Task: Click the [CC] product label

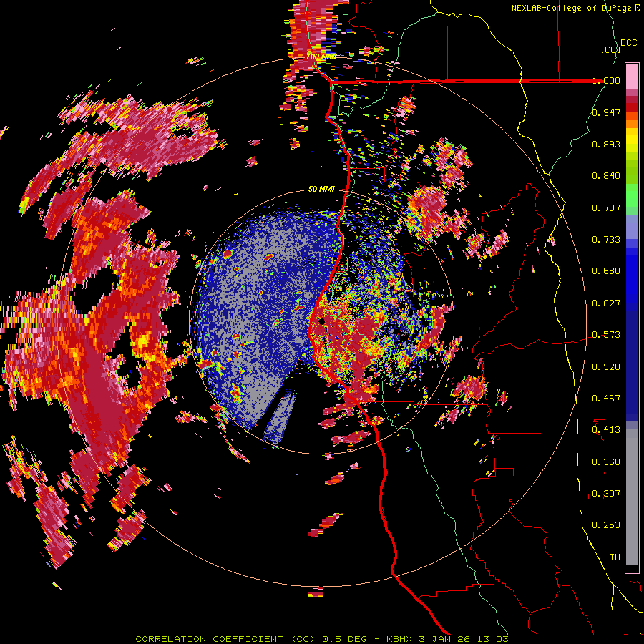Action: 610,49
